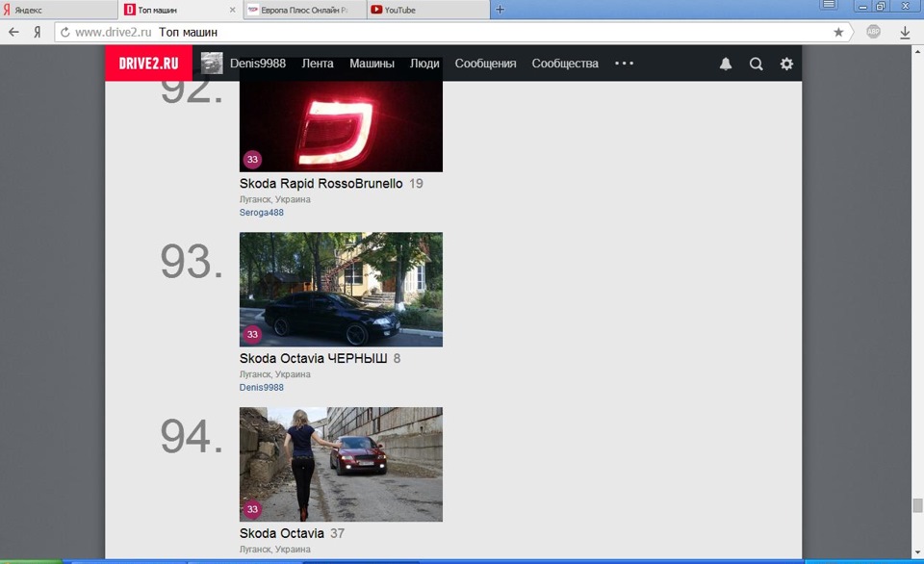This screenshot has width=924, height=564.
Task: Open settings gear icon in site header
Action: point(786,64)
